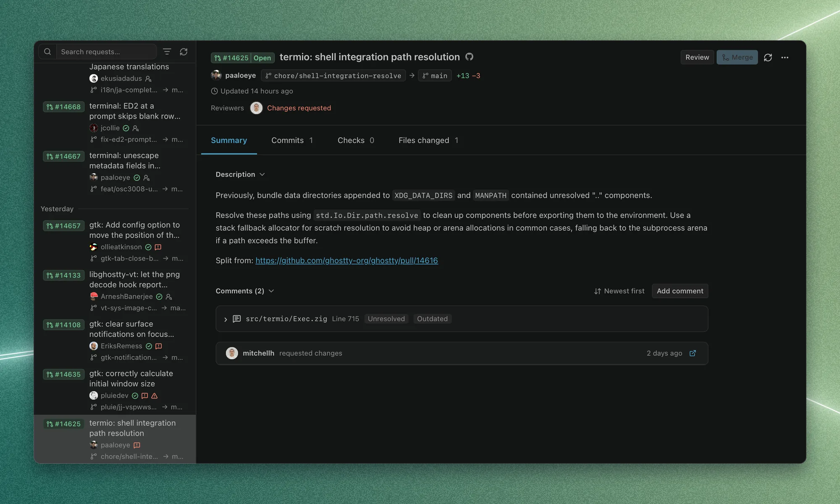840x504 pixels.
Task: Click the 2 days ago timestamp
Action: click(x=664, y=353)
